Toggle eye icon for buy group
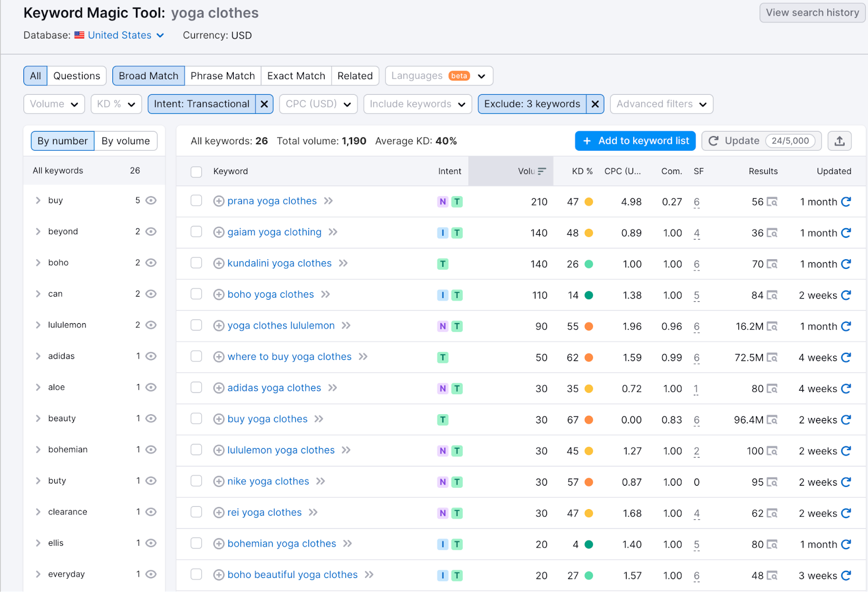This screenshot has height=592, width=868. 151,201
